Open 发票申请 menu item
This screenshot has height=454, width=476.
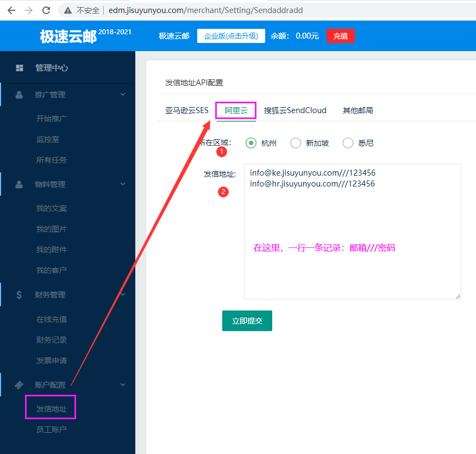point(52,360)
